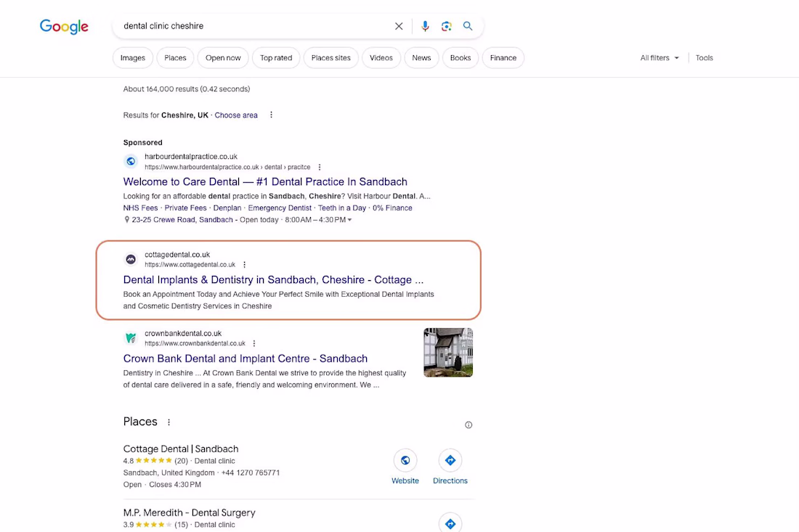Screen dimensions: 799x532
Task: Expand opening hours for Harbour Dental ad
Action: [349, 220]
